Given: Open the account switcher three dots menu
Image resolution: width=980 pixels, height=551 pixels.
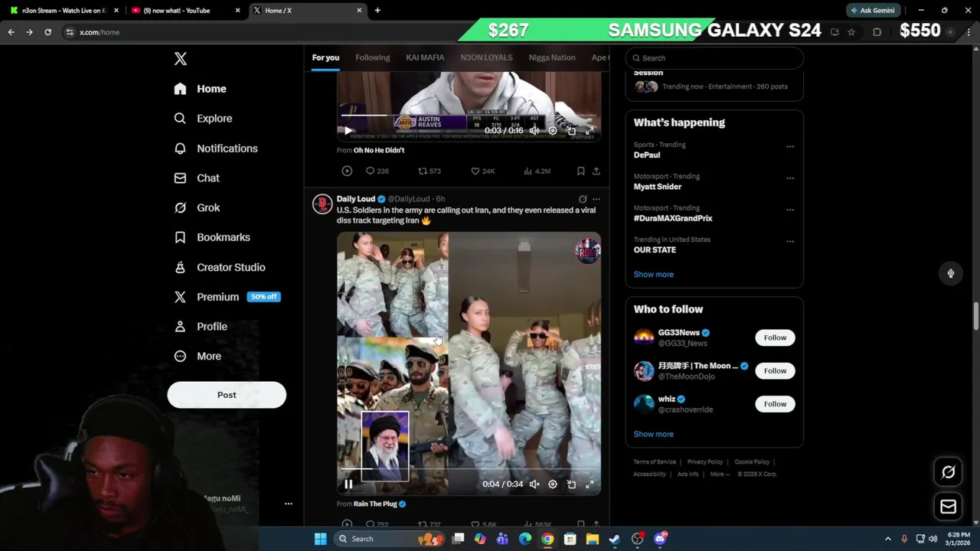Looking at the screenshot, I should pyautogui.click(x=289, y=504).
